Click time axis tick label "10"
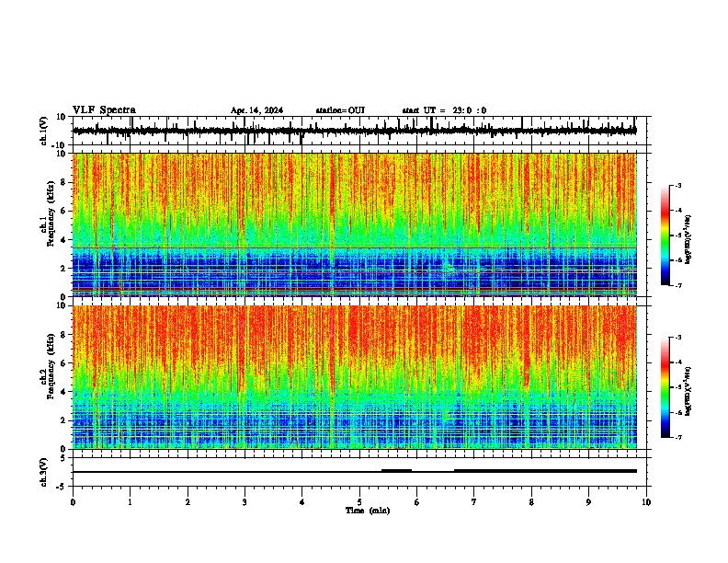Screen dimensions: 728x563 [x=646, y=502]
